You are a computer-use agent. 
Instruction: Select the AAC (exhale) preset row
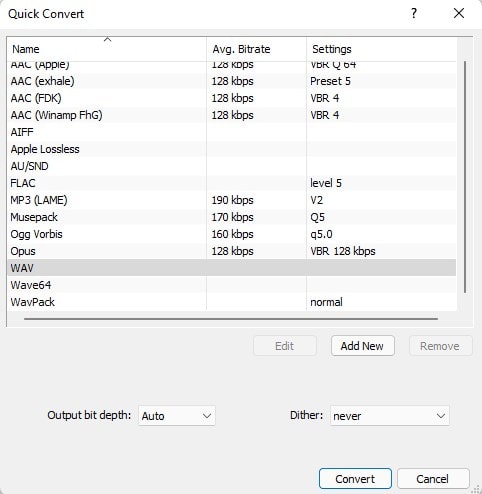232,81
